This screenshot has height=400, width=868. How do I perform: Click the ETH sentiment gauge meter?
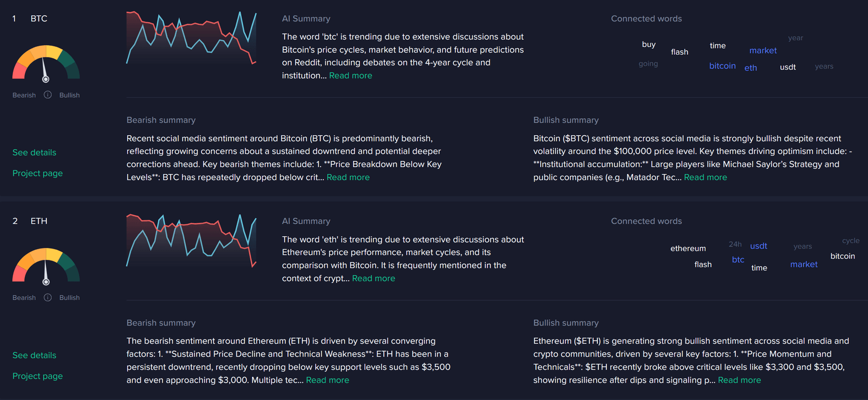click(x=46, y=266)
